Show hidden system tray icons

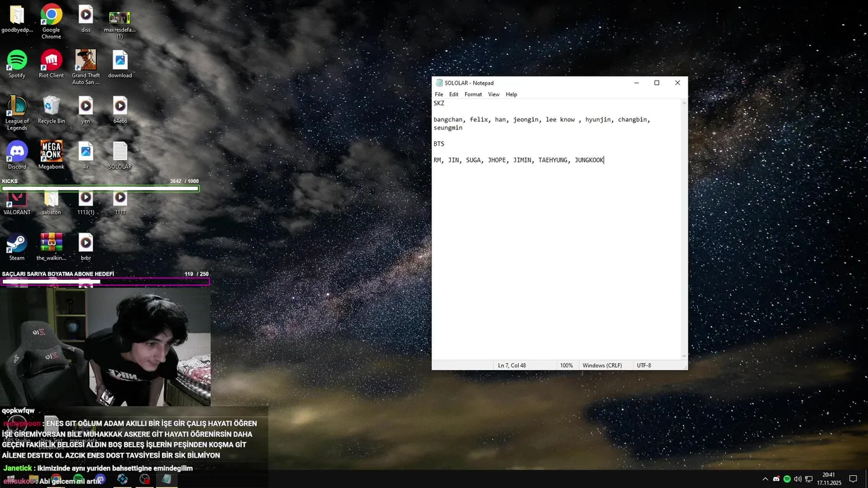pos(766,479)
